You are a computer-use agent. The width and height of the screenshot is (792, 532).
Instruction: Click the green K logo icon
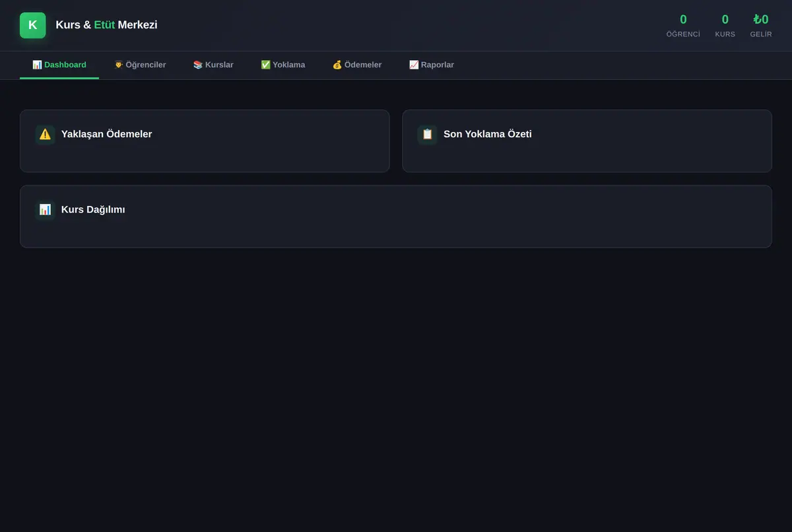(x=33, y=25)
